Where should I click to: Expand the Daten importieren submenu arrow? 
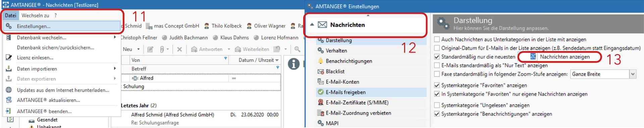[x=115, y=69]
